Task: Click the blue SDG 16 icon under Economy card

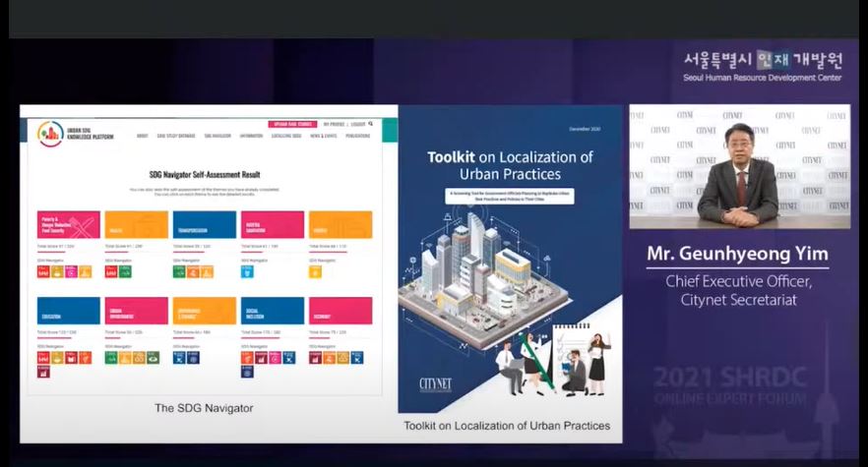Action: (x=357, y=358)
